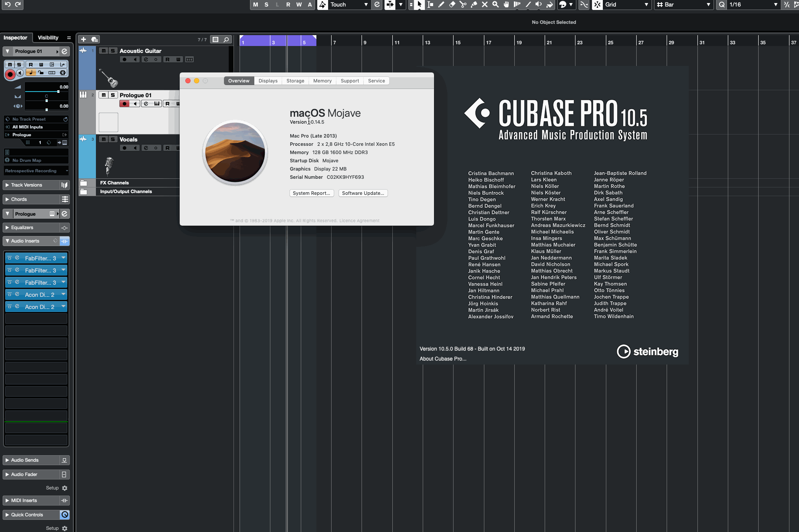Click the Acoustic Guitar track picture
Viewport: 799px width, 532px height.
click(109, 77)
